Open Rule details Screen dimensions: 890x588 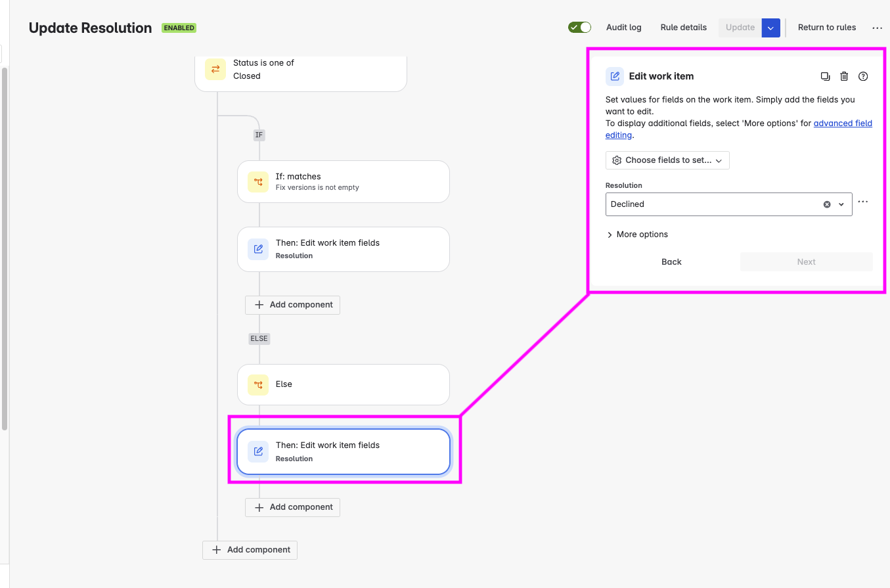point(683,27)
